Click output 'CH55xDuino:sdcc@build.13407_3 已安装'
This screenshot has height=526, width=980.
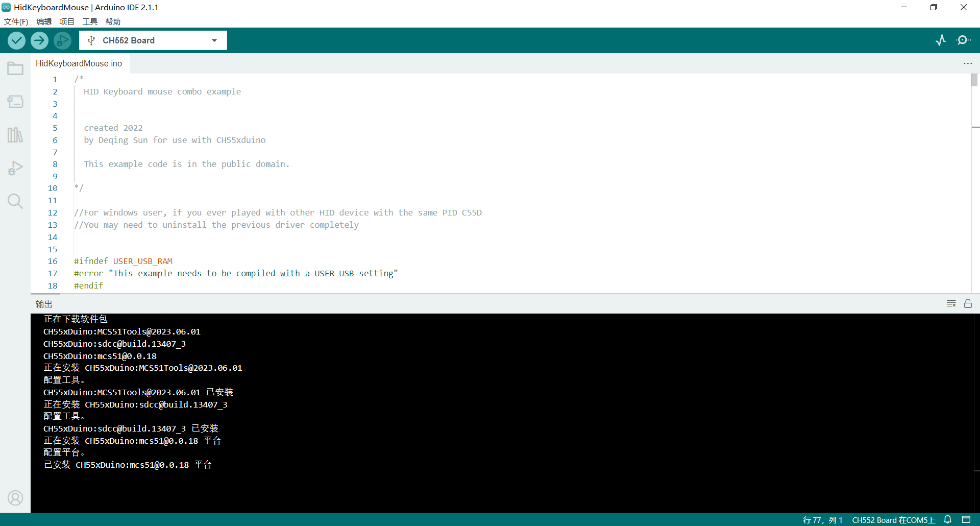[131, 428]
